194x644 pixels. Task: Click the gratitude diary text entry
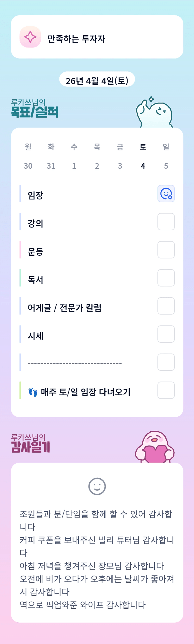pyautogui.click(x=97, y=559)
